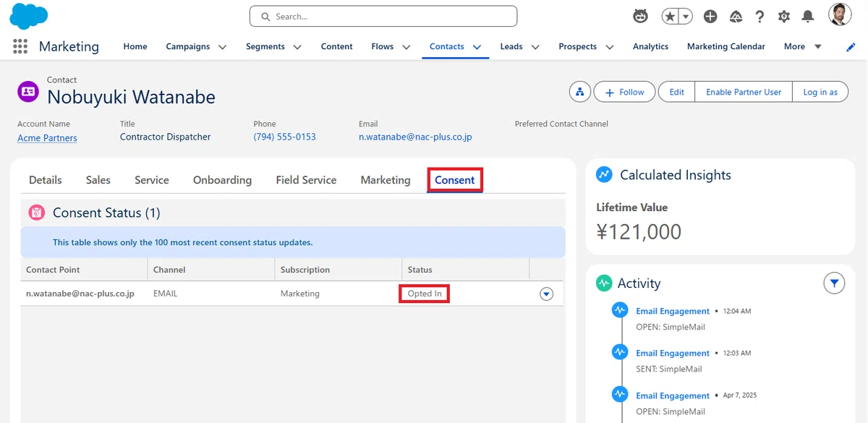Click the Salesforce cloud logo

[x=29, y=16]
